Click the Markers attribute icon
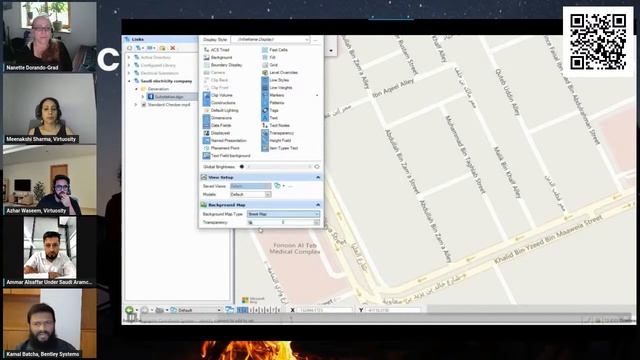The width and height of the screenshot is (640, 360). (265, 95)
